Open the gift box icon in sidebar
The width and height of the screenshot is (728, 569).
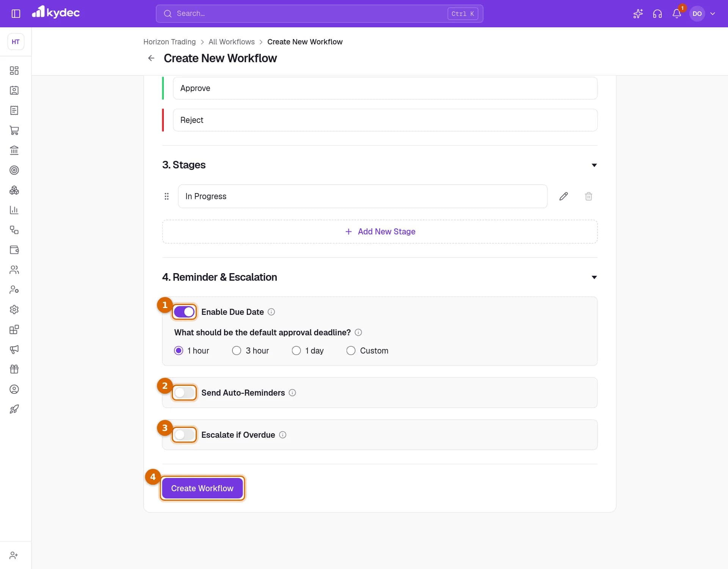click(14, 369)
